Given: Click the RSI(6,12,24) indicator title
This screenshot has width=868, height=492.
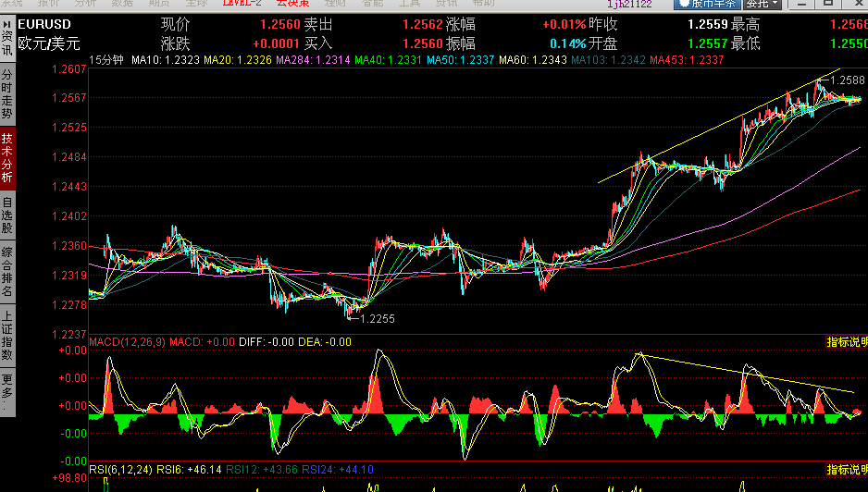Looking at the screenshot, I should click(120, 469).
